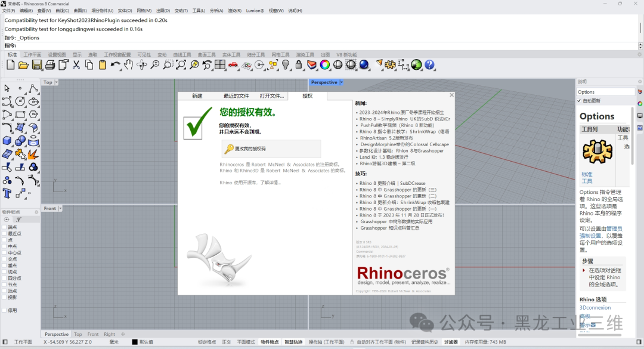
Task: Open the Top viewport dropdown arrow
Action: coord(56,82)
